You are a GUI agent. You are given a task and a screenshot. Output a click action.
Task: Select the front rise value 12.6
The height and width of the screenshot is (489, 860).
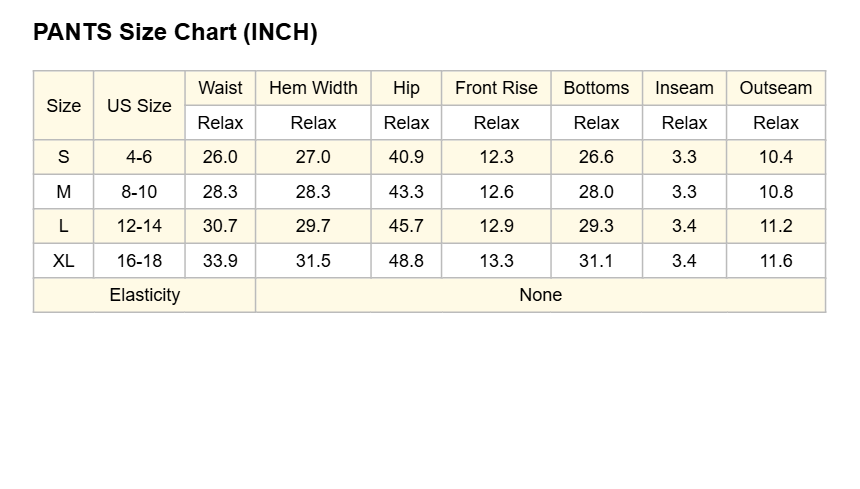point(496,192)
